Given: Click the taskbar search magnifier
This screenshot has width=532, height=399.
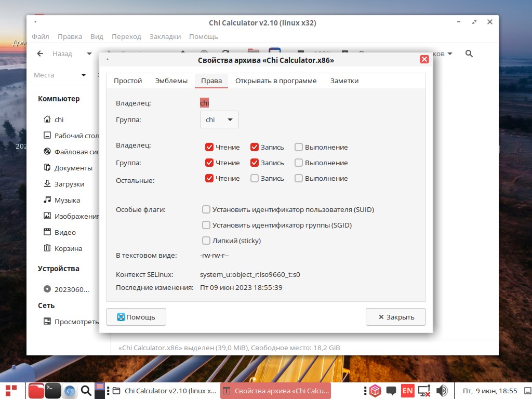Looking at the screenshot, I should point(86,391).
